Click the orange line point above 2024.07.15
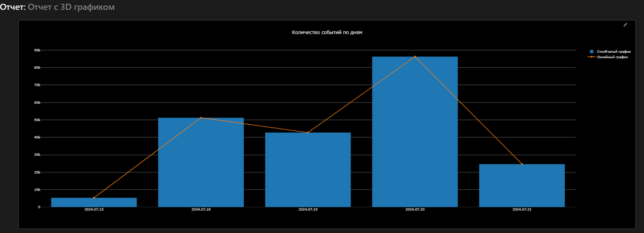Viewport: 644px width, 233px height. click(94, 198)
